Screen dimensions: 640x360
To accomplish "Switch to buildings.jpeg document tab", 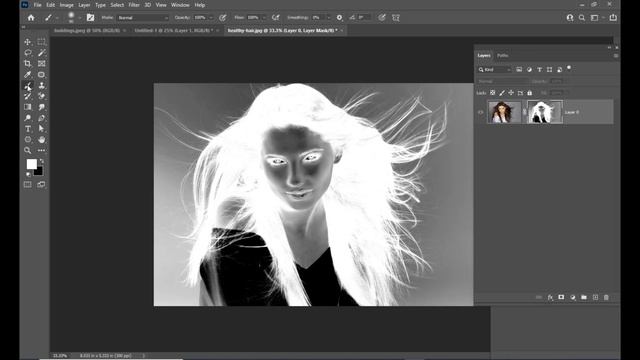I will click(x=87, y=31).
